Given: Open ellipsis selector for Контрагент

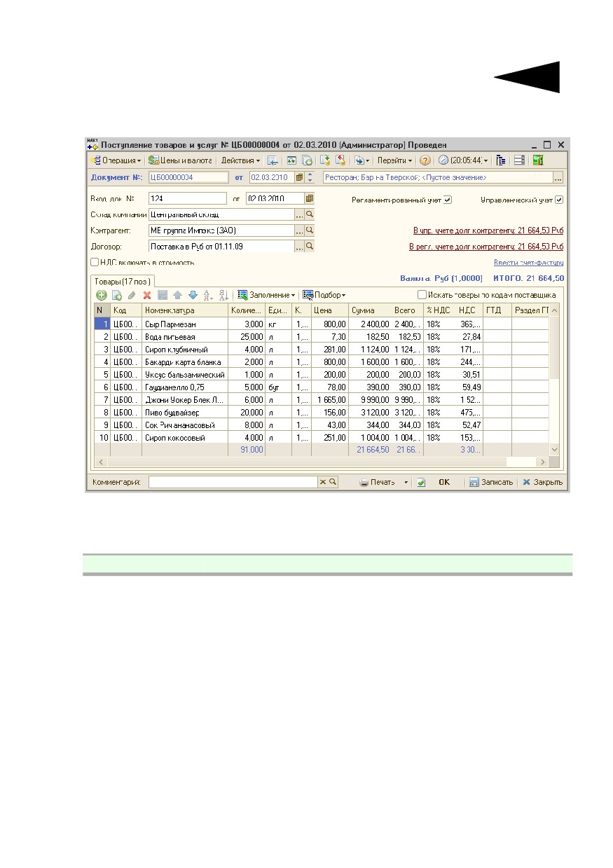Looking at the screenshot, I should [299, 230].
